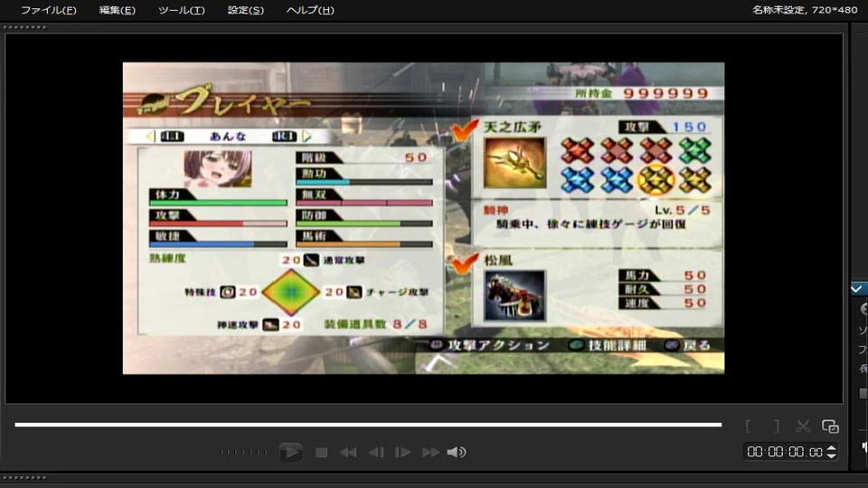Enlarge the preview window
Image resolution: width=868 pixels, height=488 pixels.
coord(830,426)
